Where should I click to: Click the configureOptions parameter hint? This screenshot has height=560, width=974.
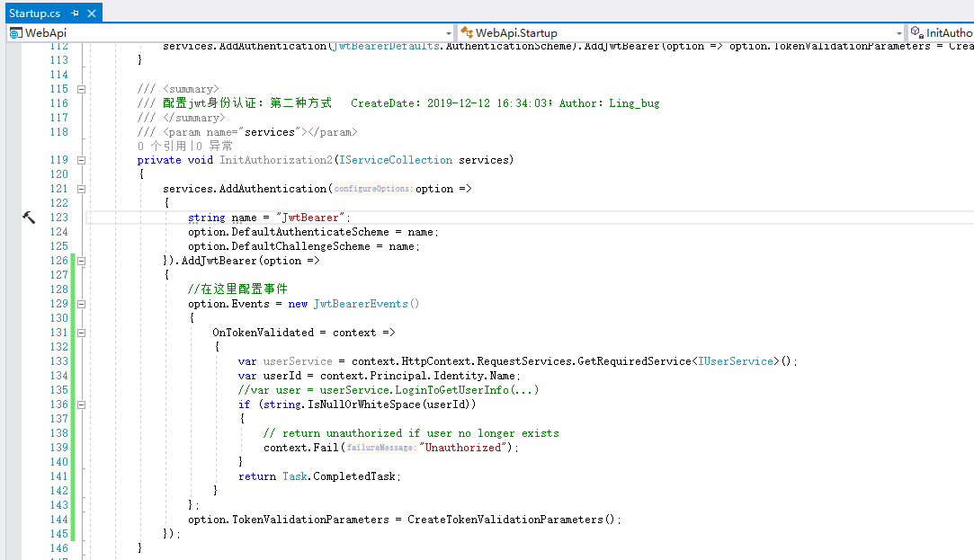tap(373, 189)
